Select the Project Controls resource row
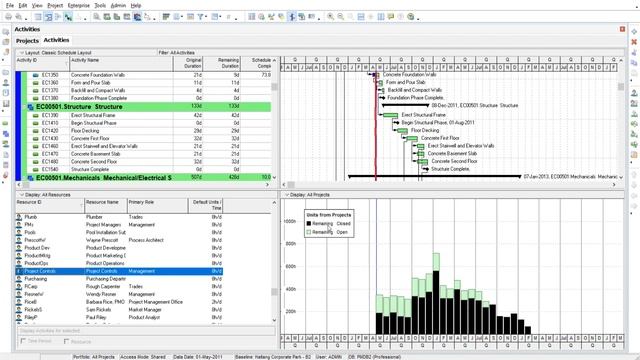Viewport: 640px width, 360px height. (119, 271)
